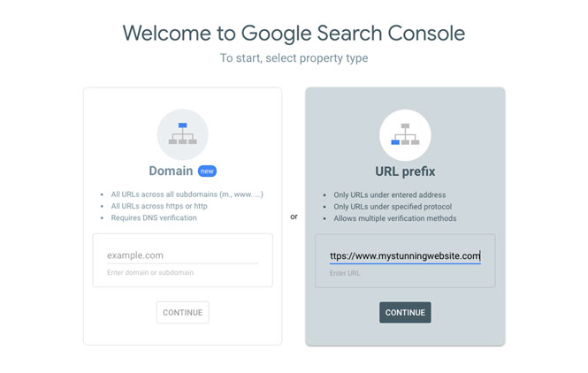The image size is (588, 373).
Task: Click the blue 'new' badge
Action: click(207, 171)
